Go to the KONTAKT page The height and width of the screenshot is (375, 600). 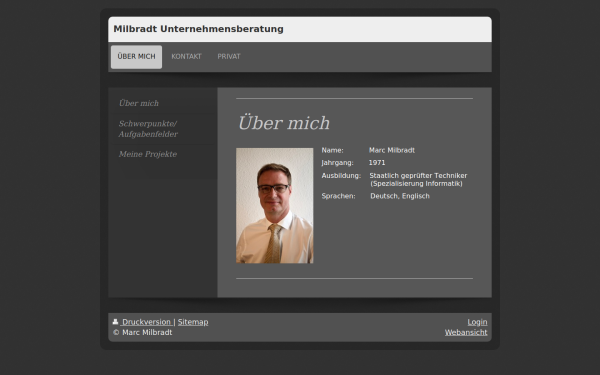(x=186, y=57)
